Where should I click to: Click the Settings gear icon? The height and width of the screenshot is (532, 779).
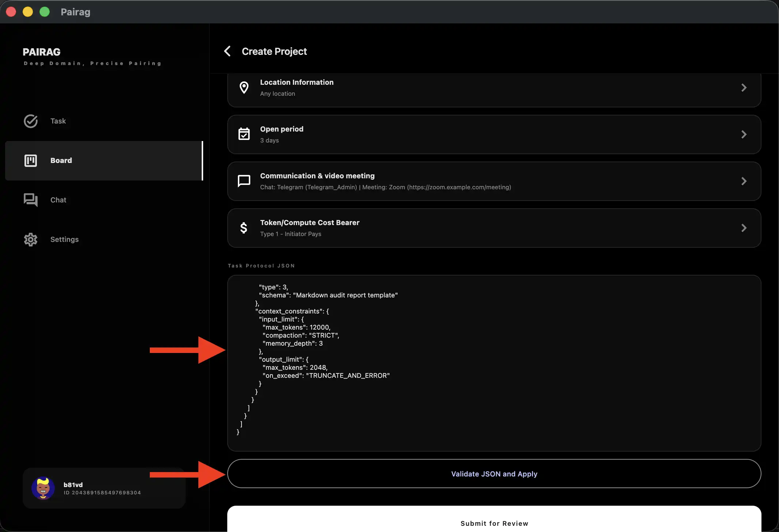[x=31, y=239]
